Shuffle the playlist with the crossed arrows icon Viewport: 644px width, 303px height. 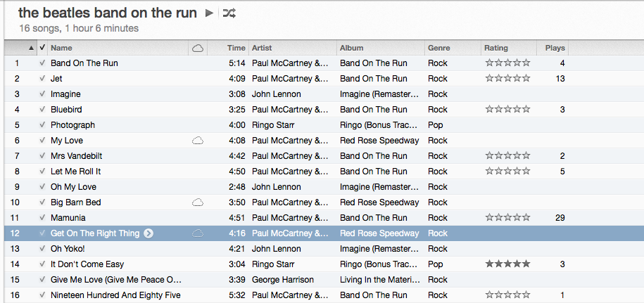[229, 13]
